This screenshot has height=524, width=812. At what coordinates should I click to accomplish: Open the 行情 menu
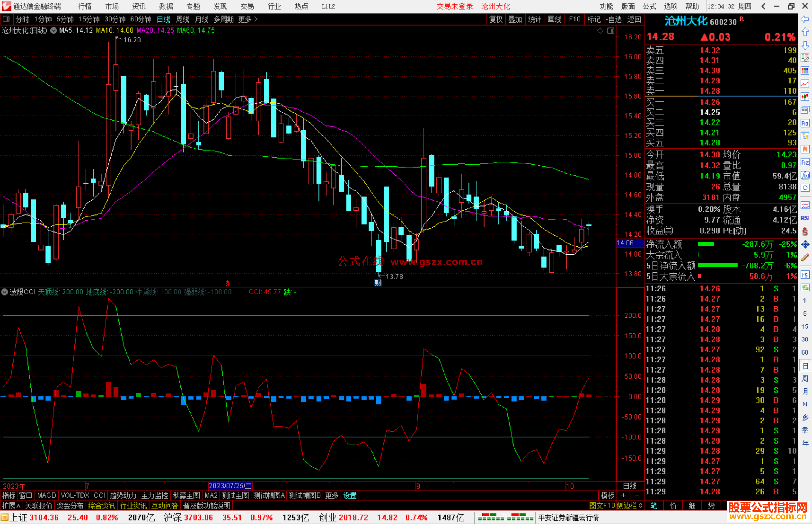pos(85,6)
